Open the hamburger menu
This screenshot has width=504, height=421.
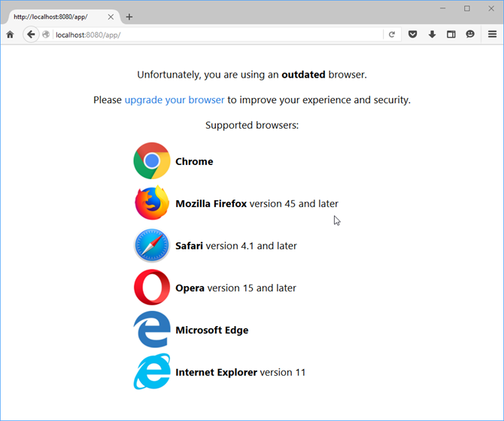[x=492, y=34]
